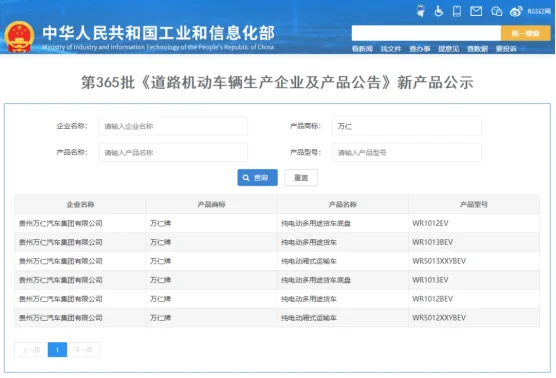Click the 产品商标 field containing 万仁
Screen dimensions: 556x378
click(x=407, y=126)
